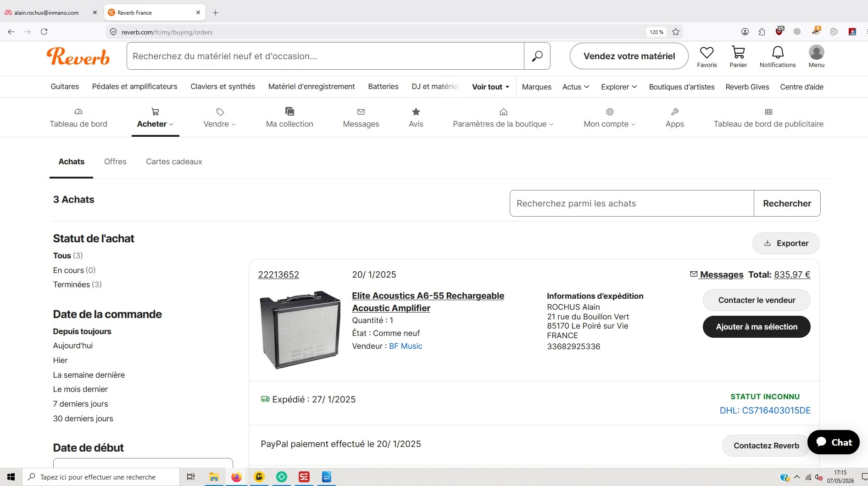Focus Recherchez parmi les achats field
Screen dimensions: 868x486
click(x=631, y=203)
